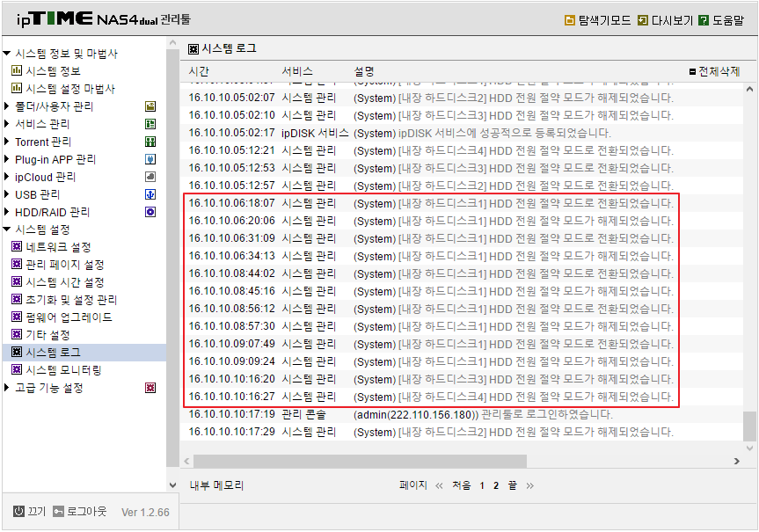Click the 시스템 정보 chart icon
Viewport: 759px width, 532px height.
click(x=17, y=70)
